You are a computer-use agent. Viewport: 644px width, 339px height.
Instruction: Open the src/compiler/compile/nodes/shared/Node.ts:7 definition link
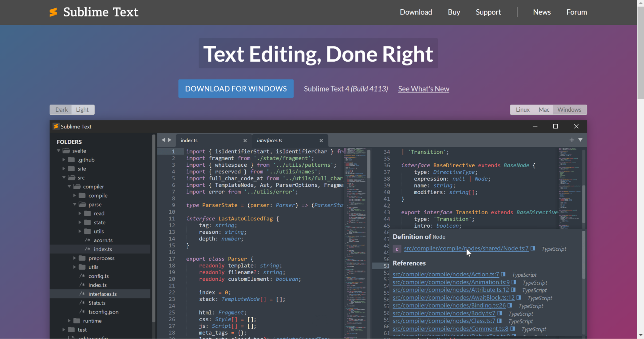[466, 248]
